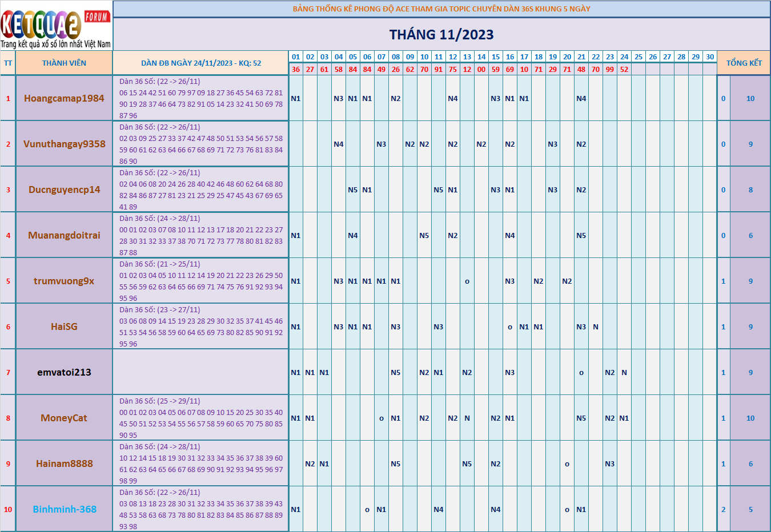The width and height of the screenshot is (771, 532).
Task: Select the Hainam8888 member cell
Action: point(64,464)
